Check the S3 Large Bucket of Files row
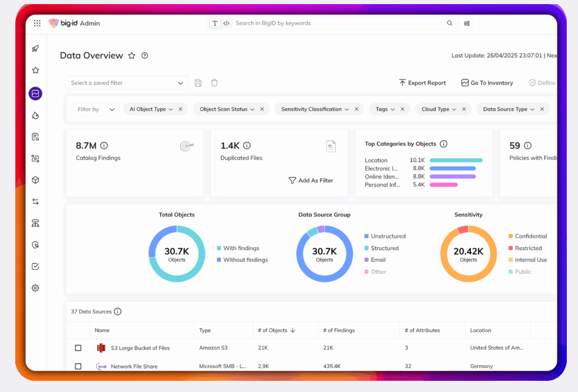 click(78, 348)
